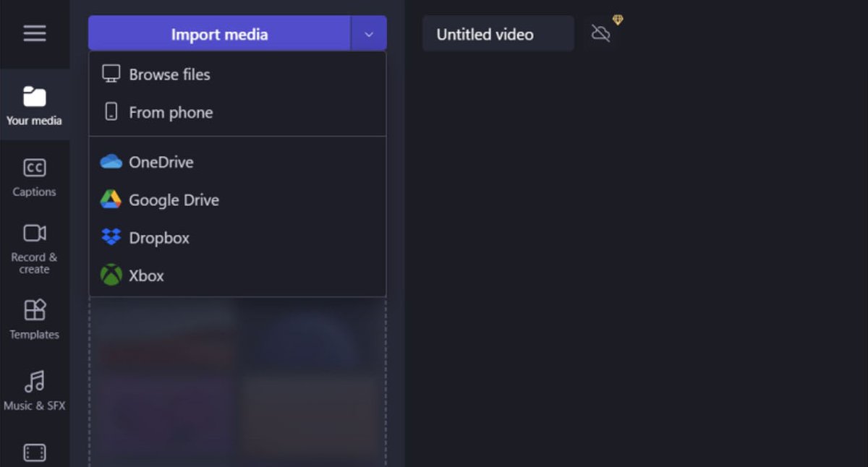868x467 pixels.
Task: Click the premium diamond badge
Action: [618, 20]
